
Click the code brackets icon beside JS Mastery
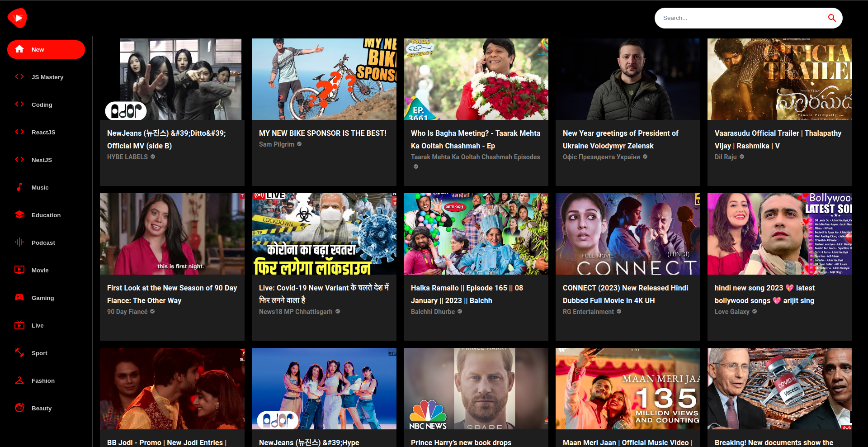pos(19,77)
